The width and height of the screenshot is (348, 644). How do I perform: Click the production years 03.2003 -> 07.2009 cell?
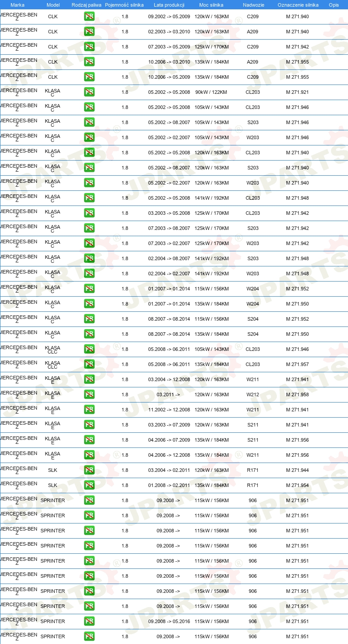pos(169,425)
